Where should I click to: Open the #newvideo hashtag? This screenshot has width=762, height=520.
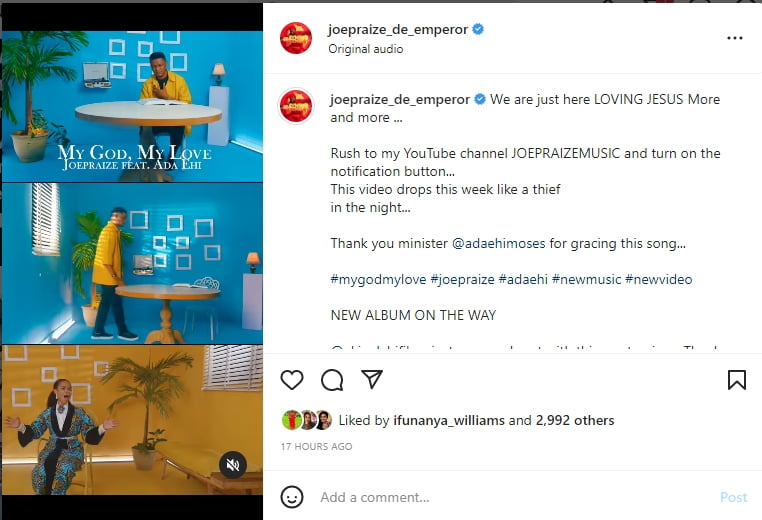658,279
